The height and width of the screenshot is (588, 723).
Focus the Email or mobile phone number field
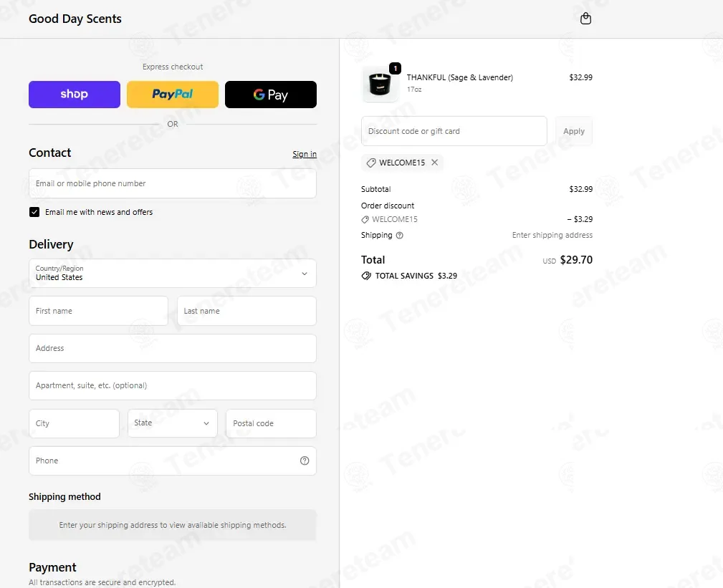[x=173, y=183]
